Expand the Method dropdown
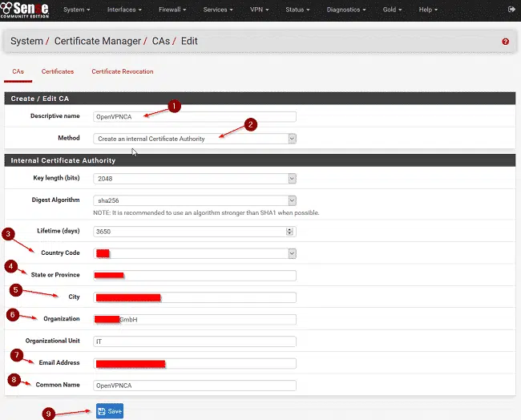 click(195, 139)
